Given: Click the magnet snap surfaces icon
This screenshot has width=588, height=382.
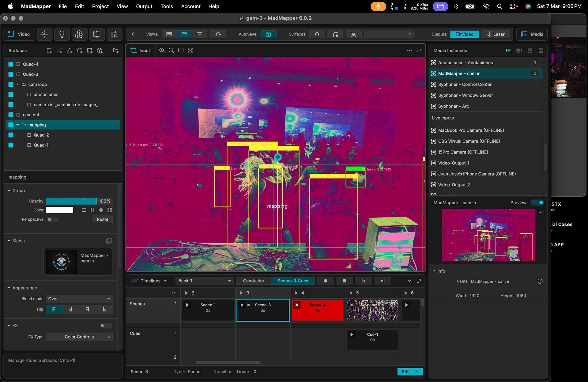Looking at the screenshot, I should (x=317, y=34).
